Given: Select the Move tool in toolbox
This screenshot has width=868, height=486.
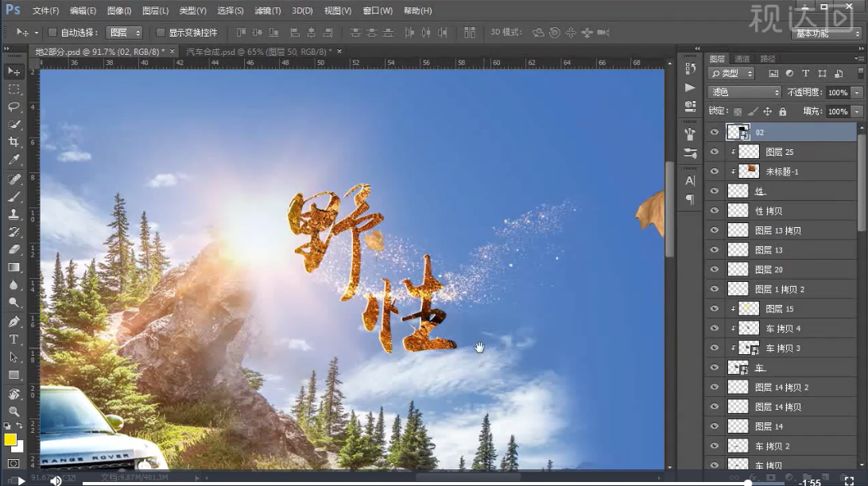Looking at the screenshot, I should [x=14, y=71].
